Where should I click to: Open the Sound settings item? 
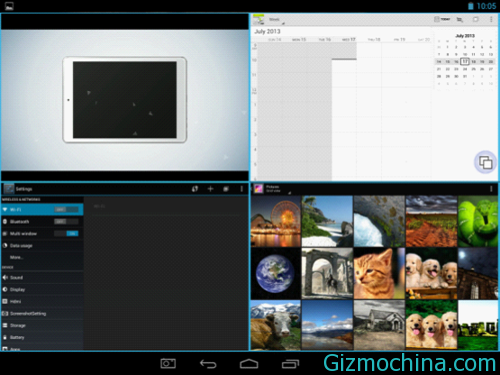(42, 277)
